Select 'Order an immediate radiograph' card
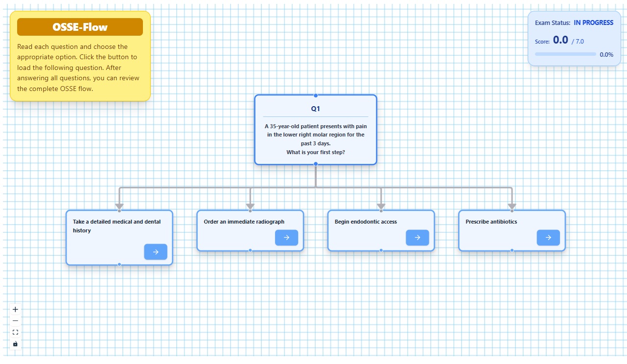The width and height of the screenshot is (627, 364). pyautogui.click(x=250, y=231)
